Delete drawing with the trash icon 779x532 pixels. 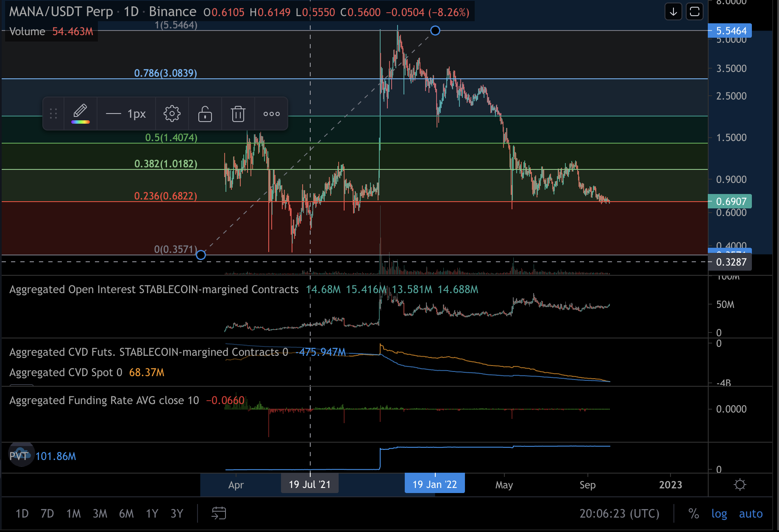(x=238, y=114)
